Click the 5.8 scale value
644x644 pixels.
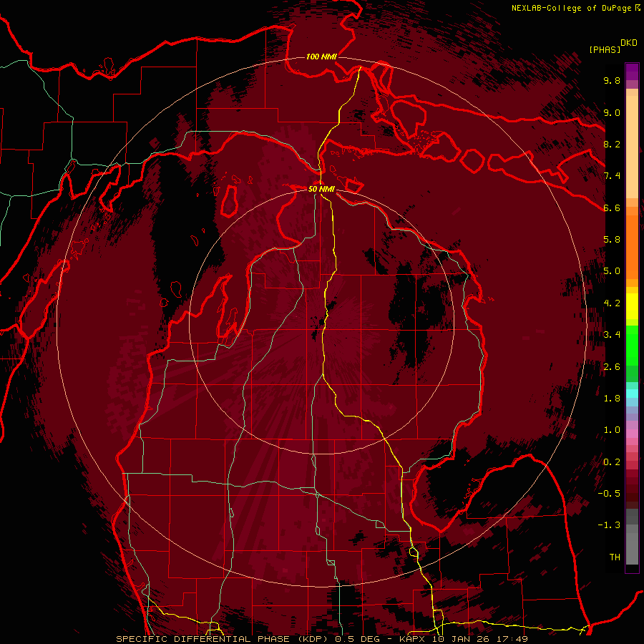click(x=612, y=240)
